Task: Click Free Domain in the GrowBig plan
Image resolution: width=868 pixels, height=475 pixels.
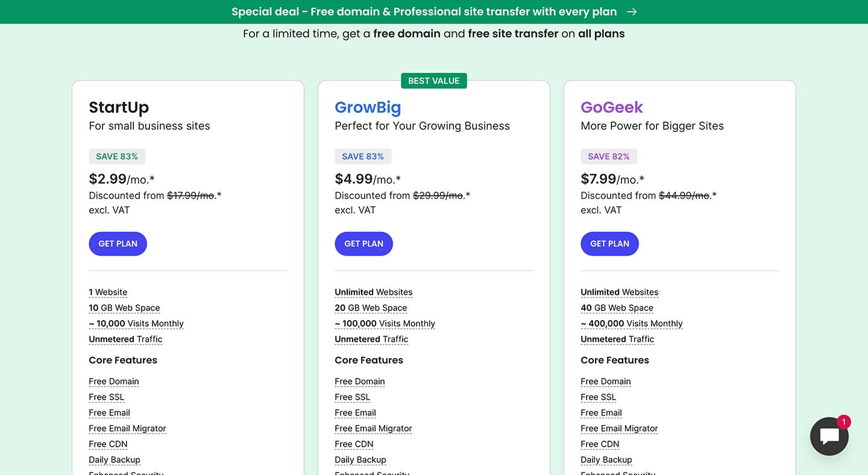Action: click(360, 382)
